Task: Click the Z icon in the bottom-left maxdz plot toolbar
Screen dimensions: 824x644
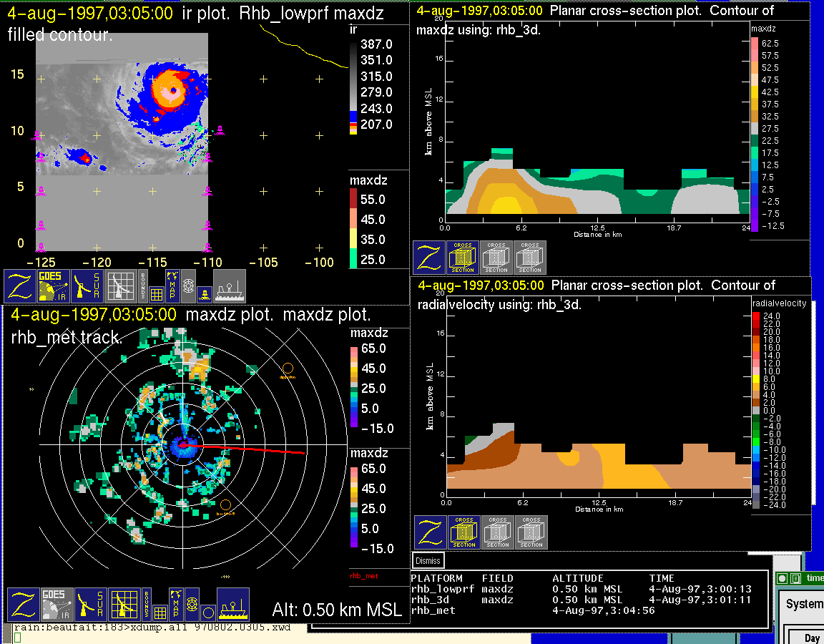Action: coord(24,605)
